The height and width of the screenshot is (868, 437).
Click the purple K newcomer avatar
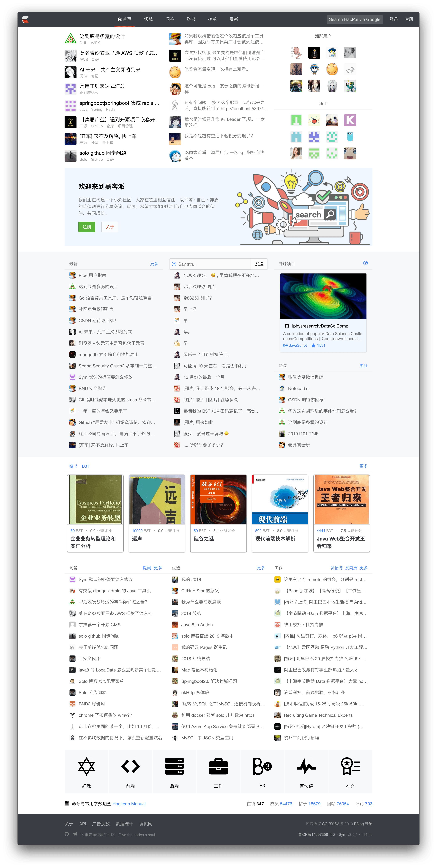(350, 120)
